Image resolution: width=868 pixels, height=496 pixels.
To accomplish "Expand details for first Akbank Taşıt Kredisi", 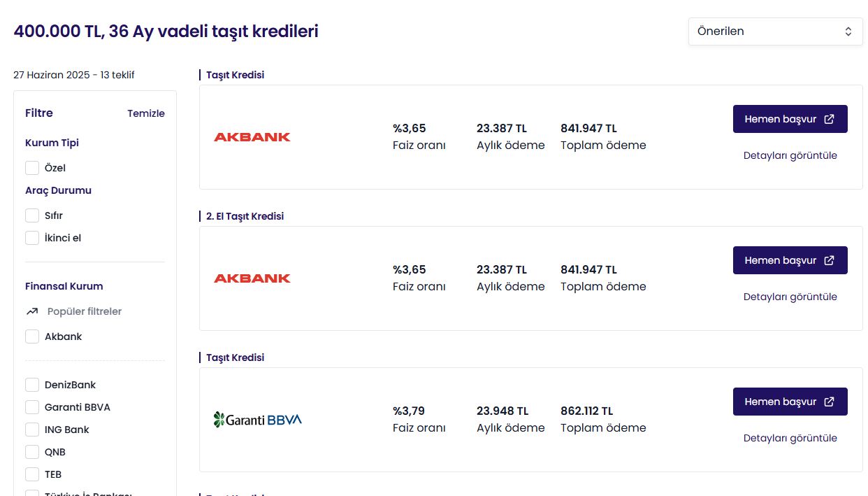I will [x=790, y=155].
